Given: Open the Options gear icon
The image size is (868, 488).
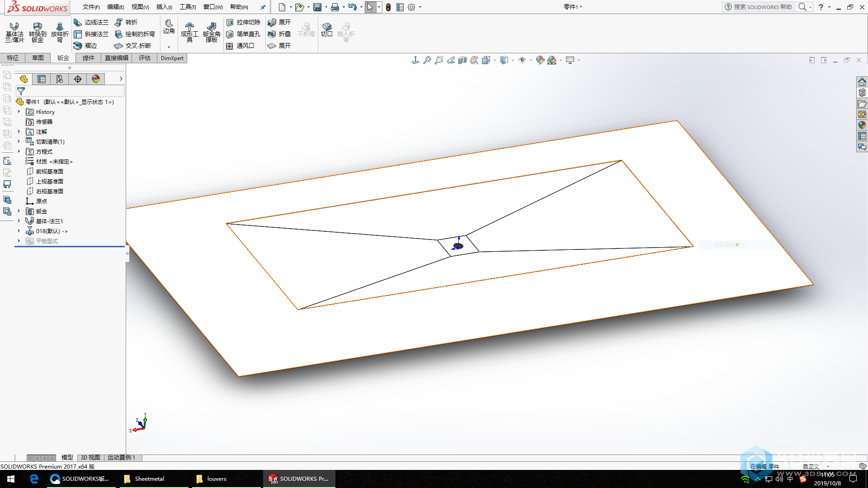Looking at the screenshot, I should 411,7.
